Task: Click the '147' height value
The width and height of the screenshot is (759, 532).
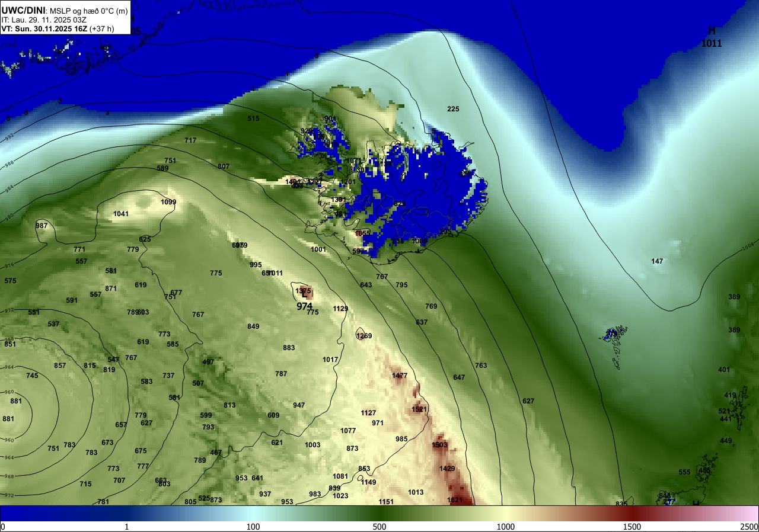Action: coord(657,261)
